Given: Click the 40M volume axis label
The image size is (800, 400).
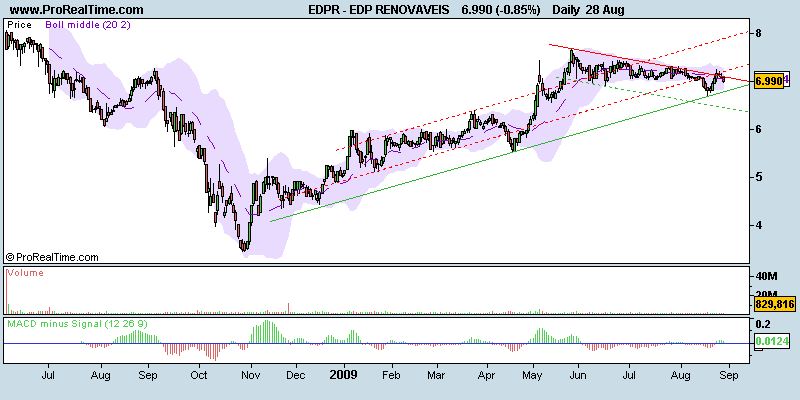Looking at the screenshot, I should [766, 277].
